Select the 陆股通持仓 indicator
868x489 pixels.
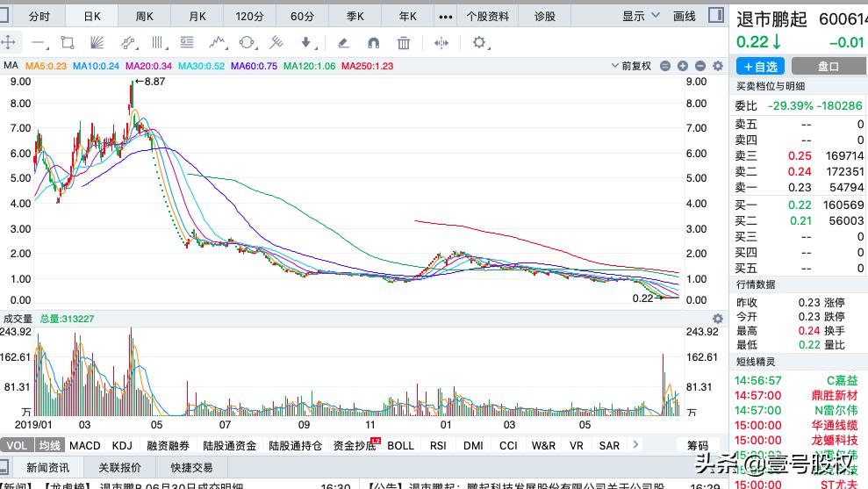(x=295, y=445)
